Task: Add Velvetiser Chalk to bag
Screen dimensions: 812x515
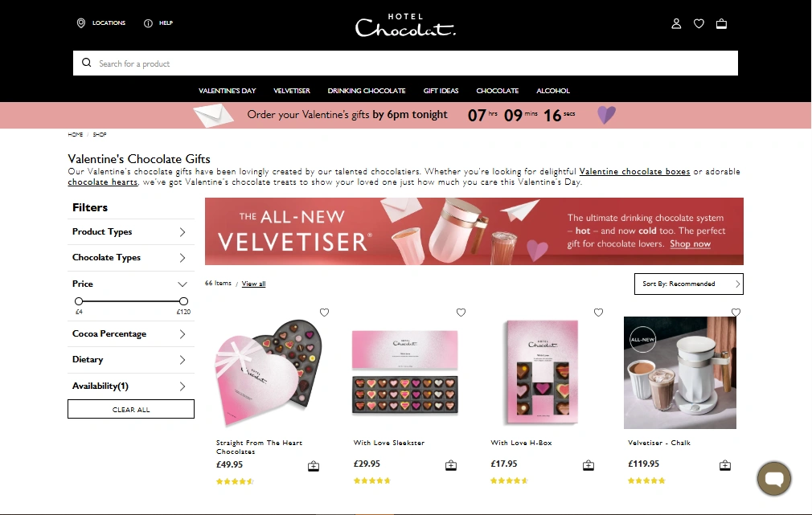Action: click(x=725, y=465)
